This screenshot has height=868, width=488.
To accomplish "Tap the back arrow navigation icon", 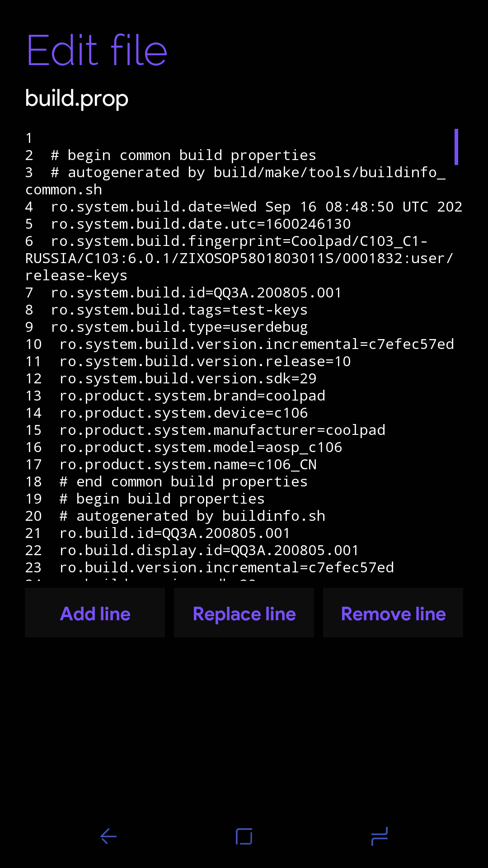I will point(108,836).
